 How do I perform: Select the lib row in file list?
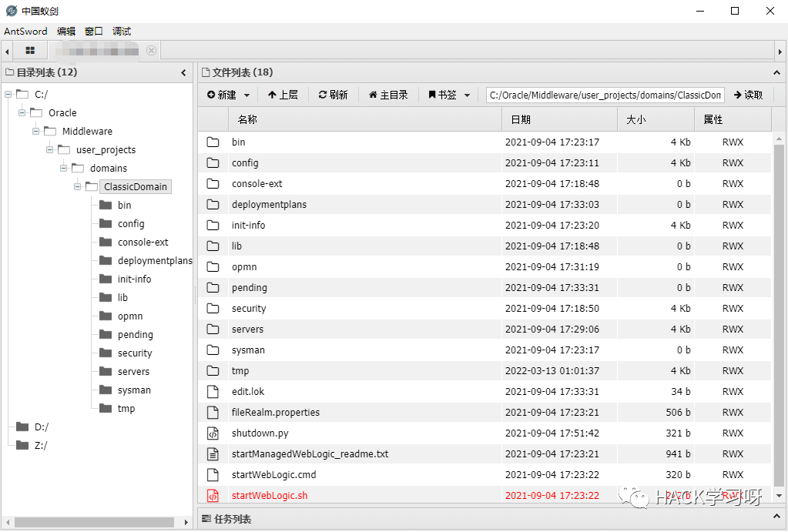[x=485, y=246]
